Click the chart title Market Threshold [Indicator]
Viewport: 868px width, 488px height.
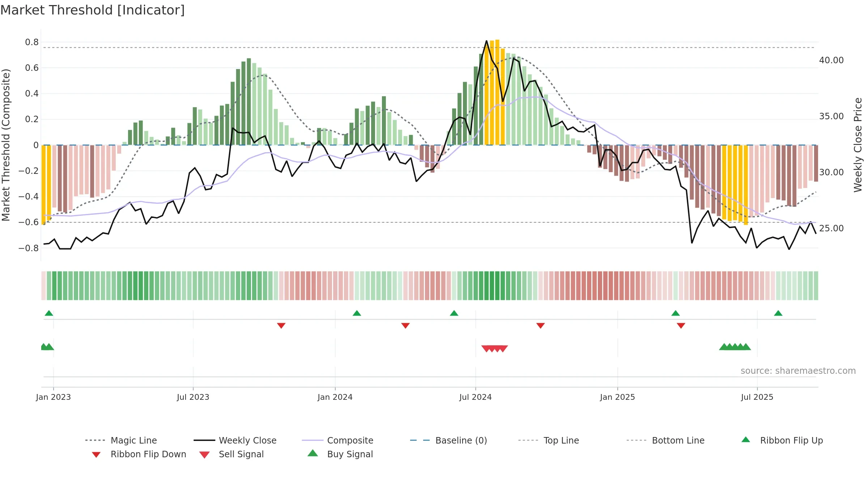[93, 10]
